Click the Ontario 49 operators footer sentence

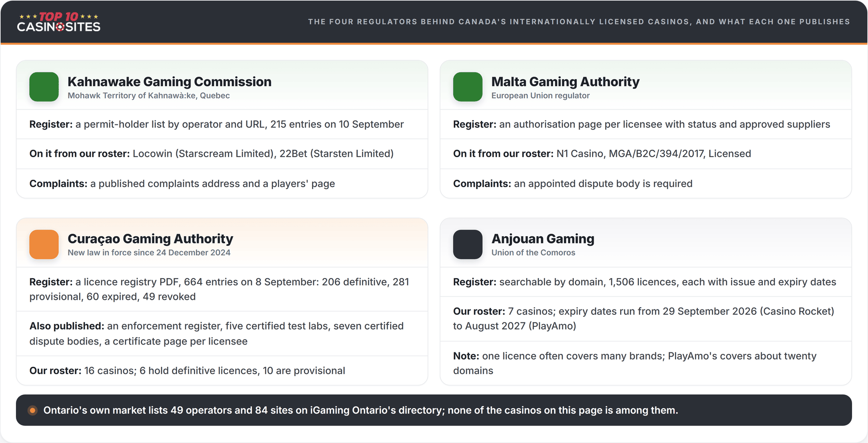[361, 410]
